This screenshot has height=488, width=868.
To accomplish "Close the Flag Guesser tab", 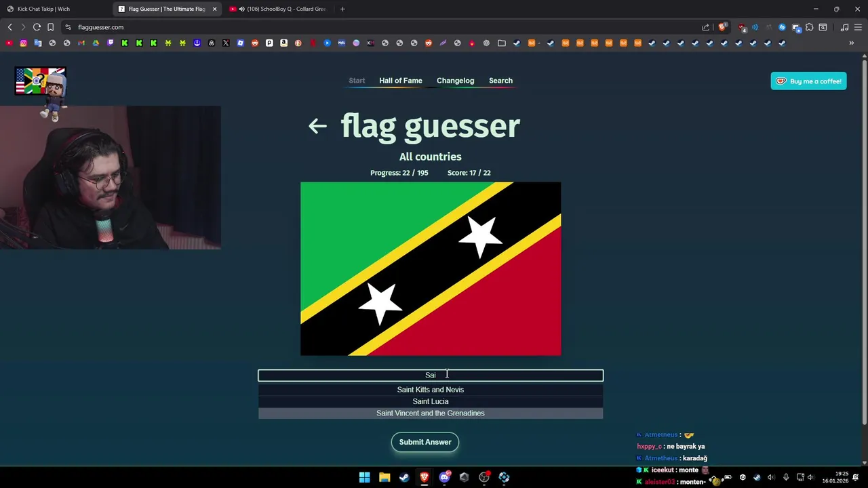I will pos(214,9).
